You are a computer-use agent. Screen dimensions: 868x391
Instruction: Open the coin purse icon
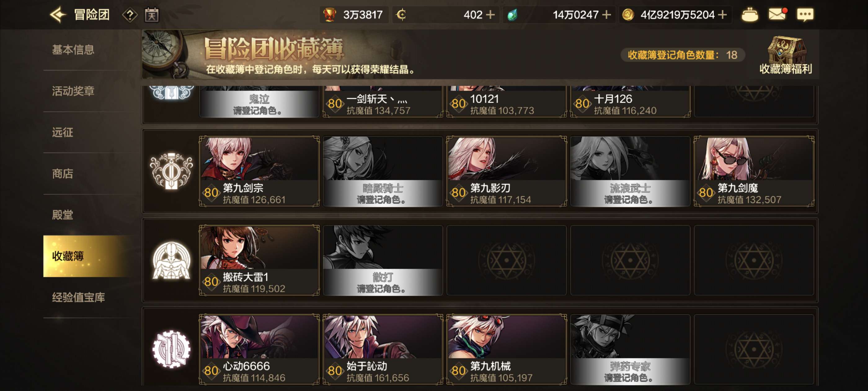[x=750, y=15]
